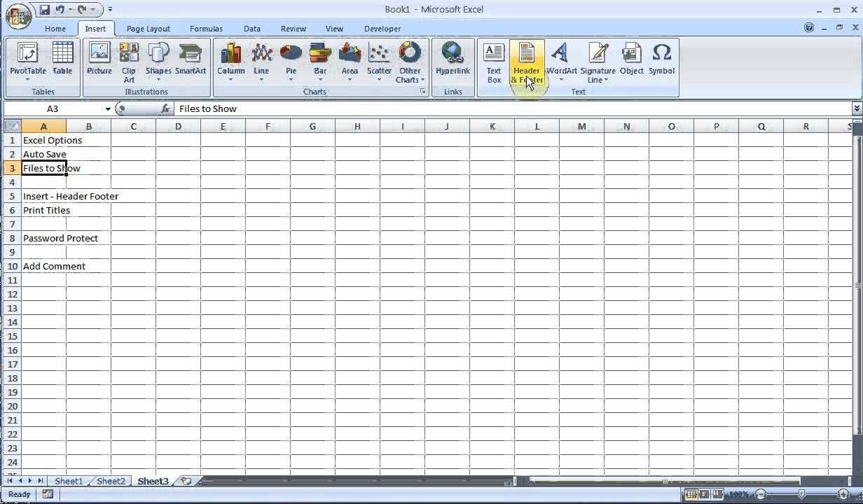The image size is (863, 504).
Task: Open the Charts dialog launcher
Action: (423, 92)
